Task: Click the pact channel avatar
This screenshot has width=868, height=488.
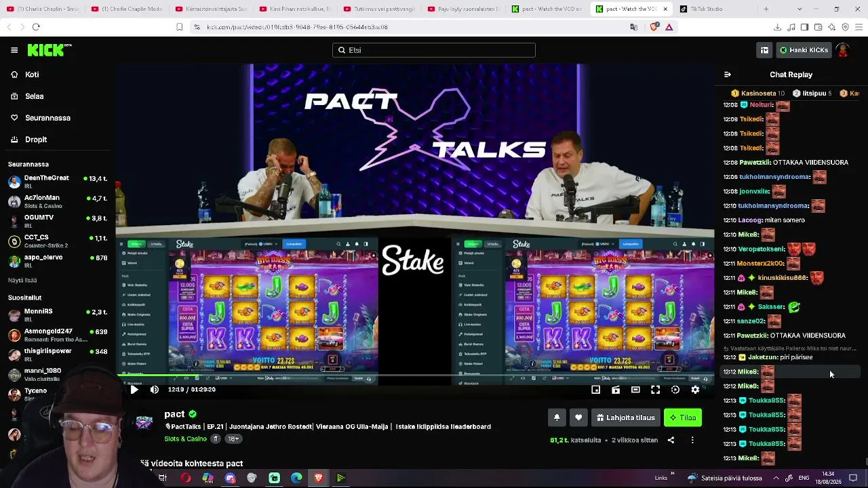Action: [144, 423]
